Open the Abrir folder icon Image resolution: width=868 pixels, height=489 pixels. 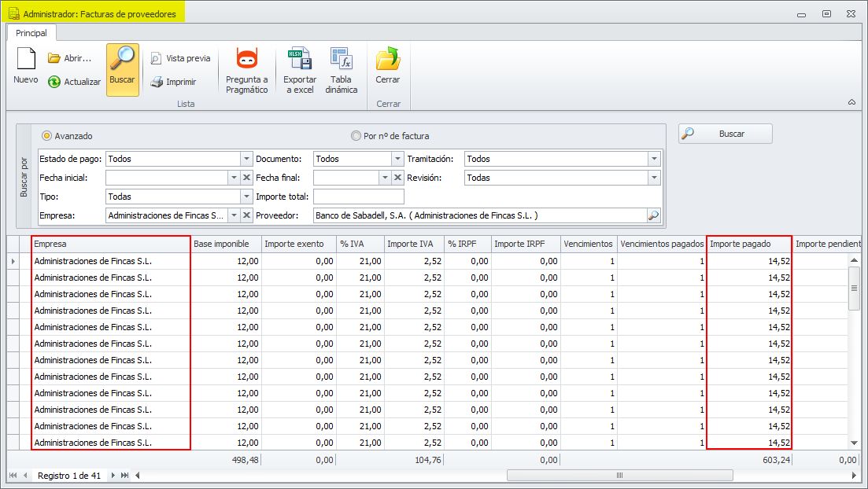click(x=54, y=58)
